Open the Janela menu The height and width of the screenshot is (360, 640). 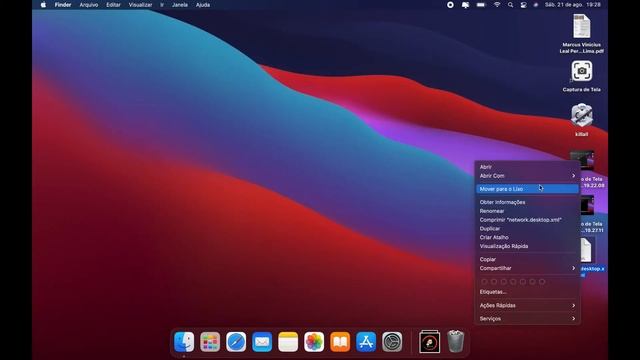click(180, 5)
